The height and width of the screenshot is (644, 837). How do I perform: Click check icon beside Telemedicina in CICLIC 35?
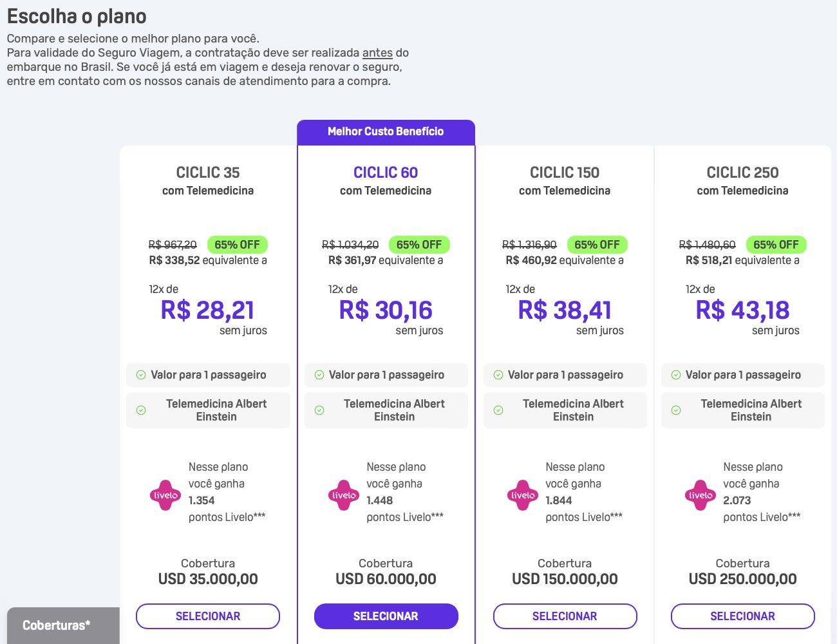(x=141, y=410)
